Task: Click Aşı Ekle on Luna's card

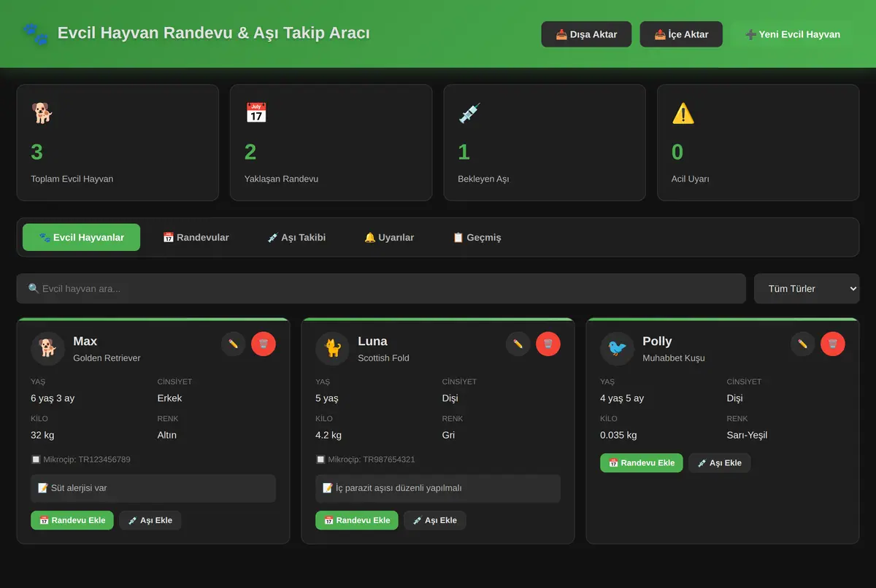Action: 435,520
